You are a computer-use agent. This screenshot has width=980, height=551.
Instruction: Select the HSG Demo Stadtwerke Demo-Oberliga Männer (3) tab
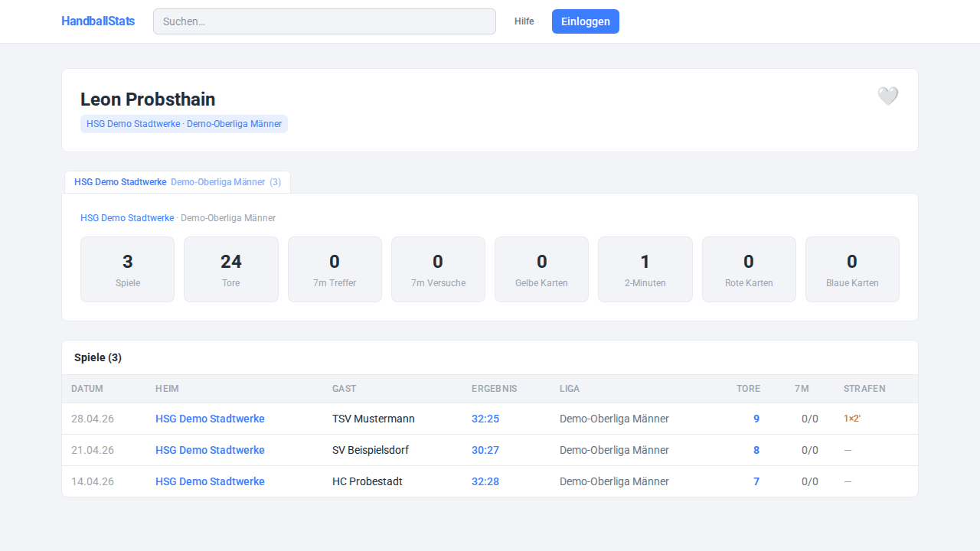click(x=178, y=182)
